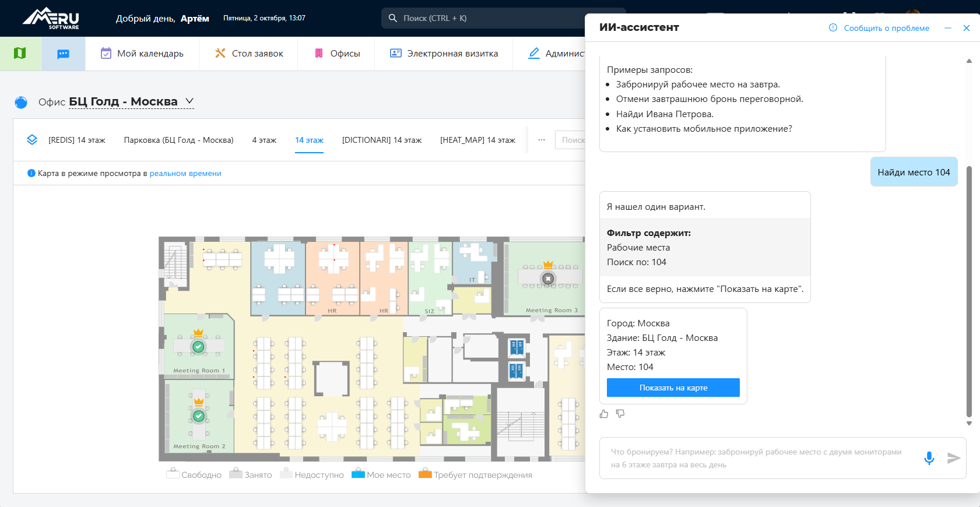
Task: Click the crowned marker in Meeting Room 2
Action: click(199, 416)
